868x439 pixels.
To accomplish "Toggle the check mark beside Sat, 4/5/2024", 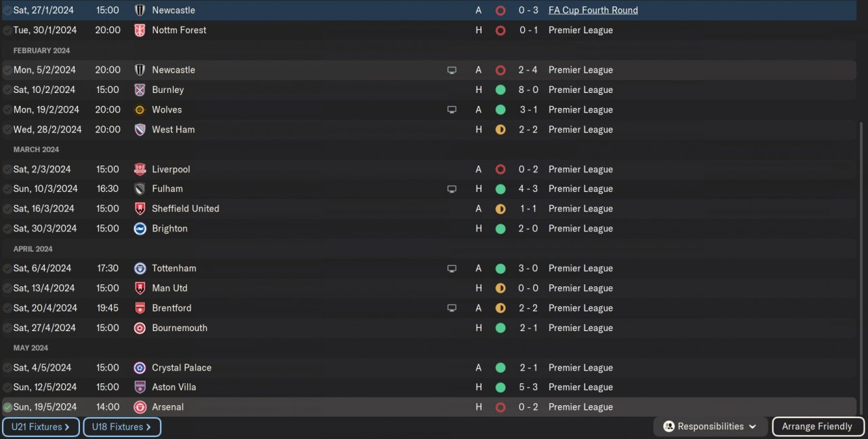I will [7, 368].
